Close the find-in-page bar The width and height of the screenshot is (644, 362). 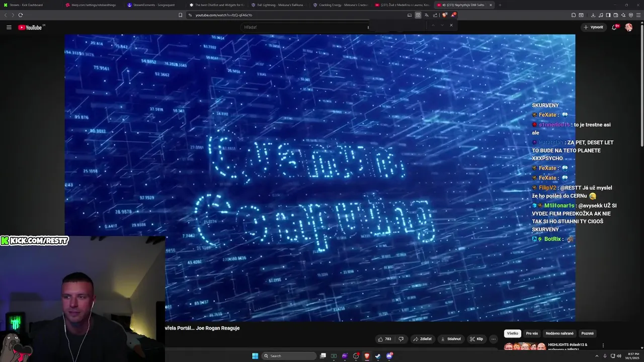[x=451, y=25]
